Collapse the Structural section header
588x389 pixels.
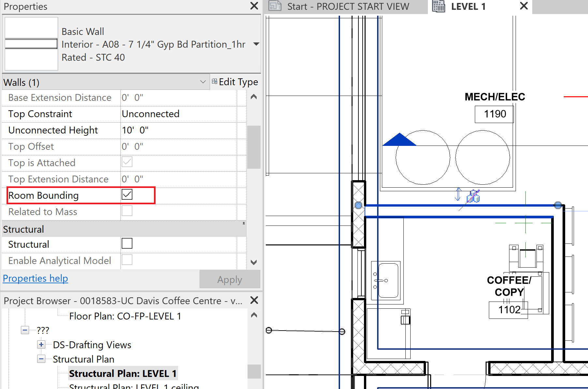[244, 224]
